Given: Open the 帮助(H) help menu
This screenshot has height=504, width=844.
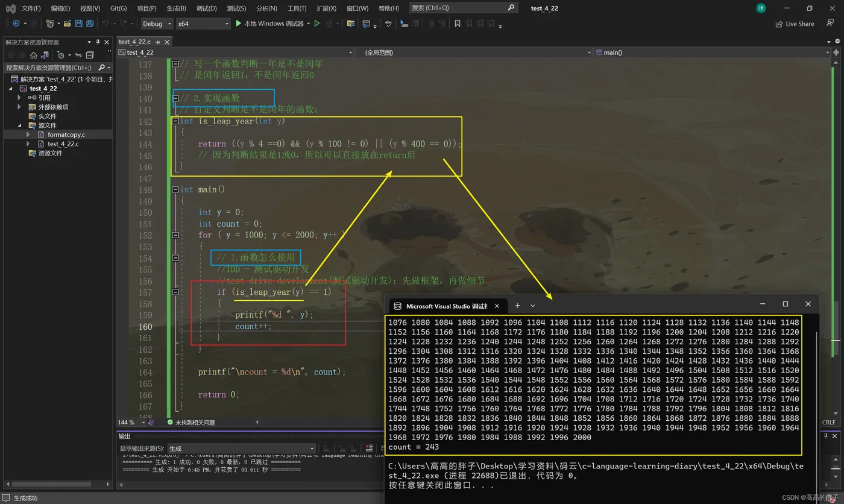Looking at the screenshot, I should click(388, 8).
